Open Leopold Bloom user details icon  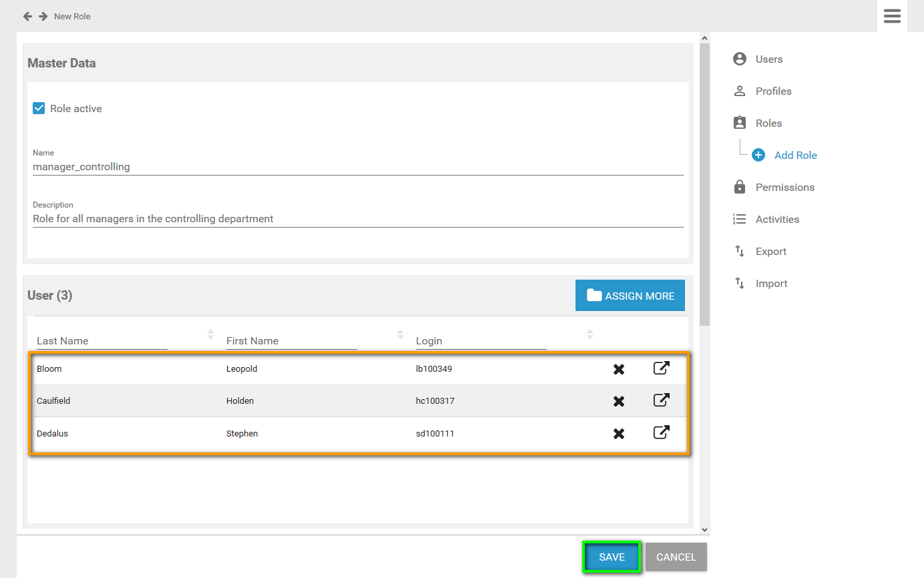661,368
